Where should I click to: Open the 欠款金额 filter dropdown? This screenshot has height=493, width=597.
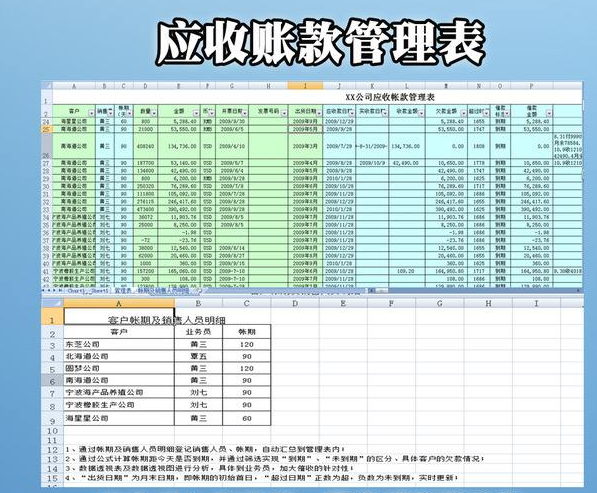[463, 113]
